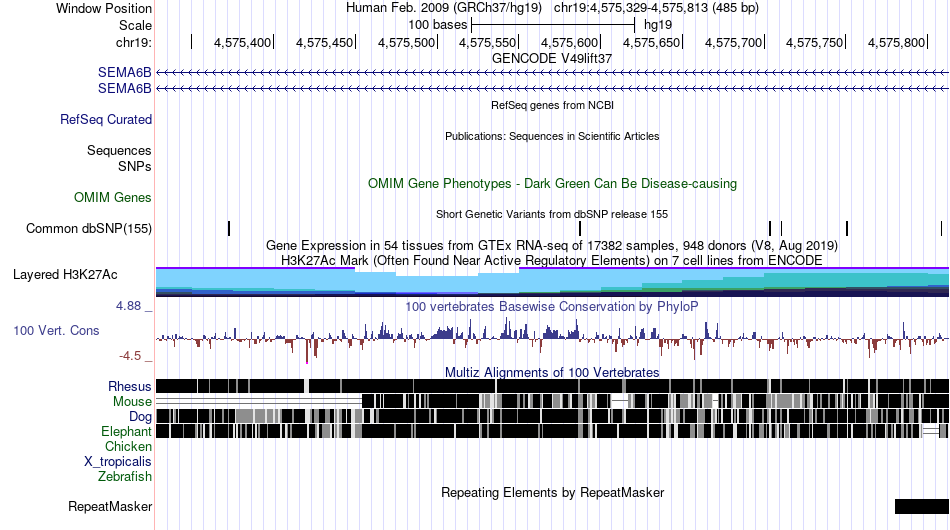The width and height of the screenshot is (950, 530).
Task: Click the GENCODE V49lift37 track title
Action: [x=552, y=59]
